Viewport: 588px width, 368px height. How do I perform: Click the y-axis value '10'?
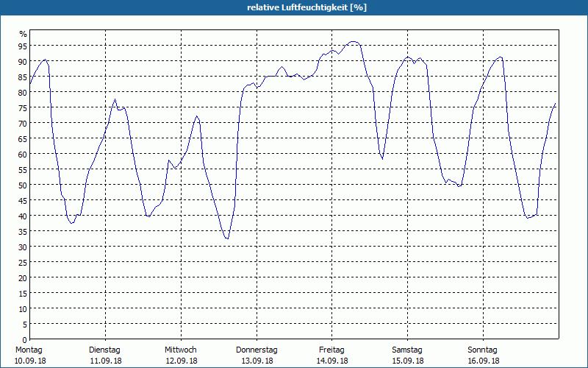click(23, 308)
